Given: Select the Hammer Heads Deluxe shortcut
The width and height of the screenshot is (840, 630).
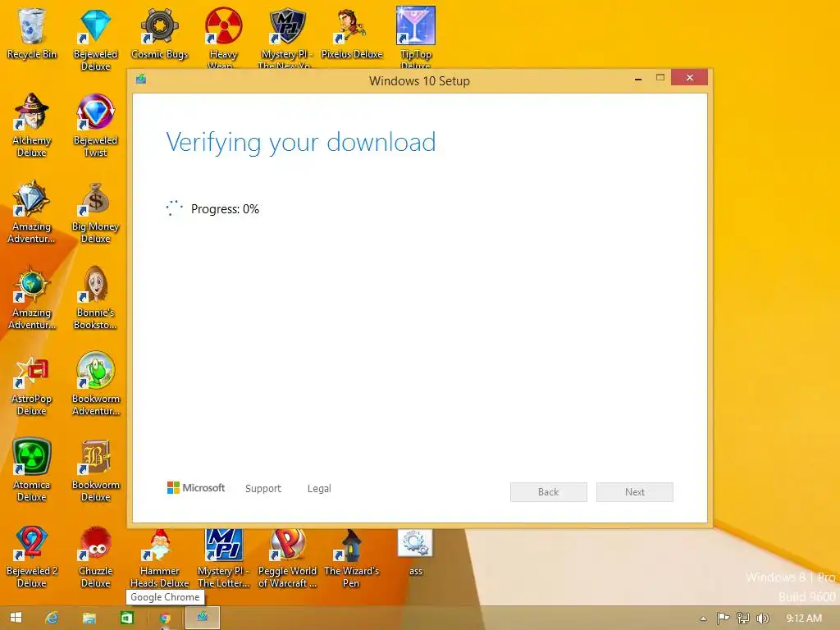Looking at the screenshot, I should click(159, 559).
